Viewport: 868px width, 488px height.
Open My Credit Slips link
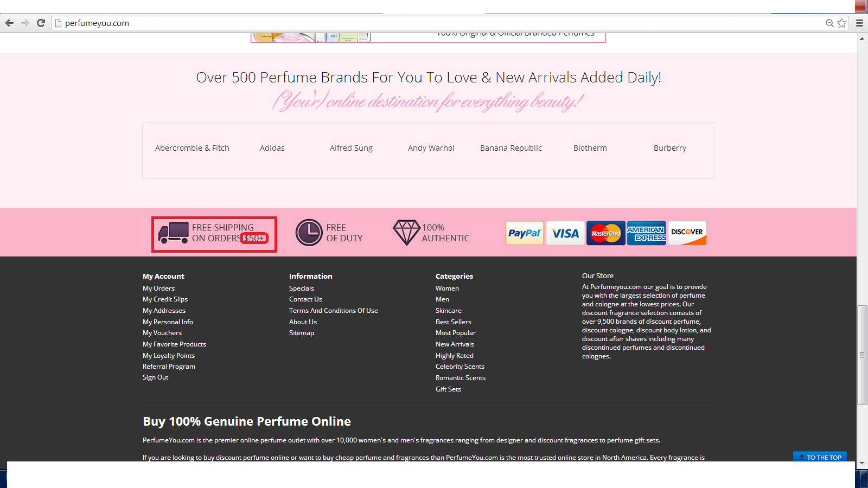pos(165,299)
